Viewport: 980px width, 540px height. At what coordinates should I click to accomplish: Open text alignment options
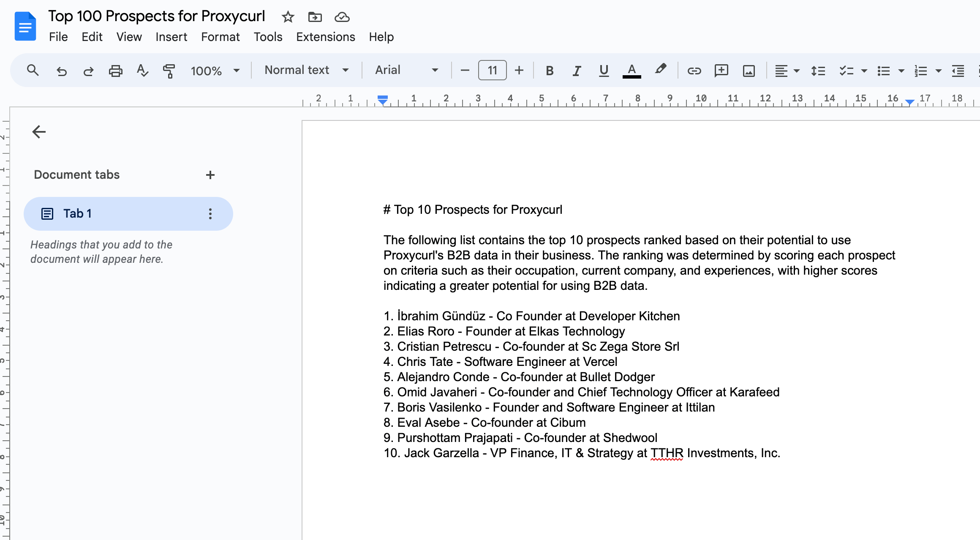click(x=787, y=71)
